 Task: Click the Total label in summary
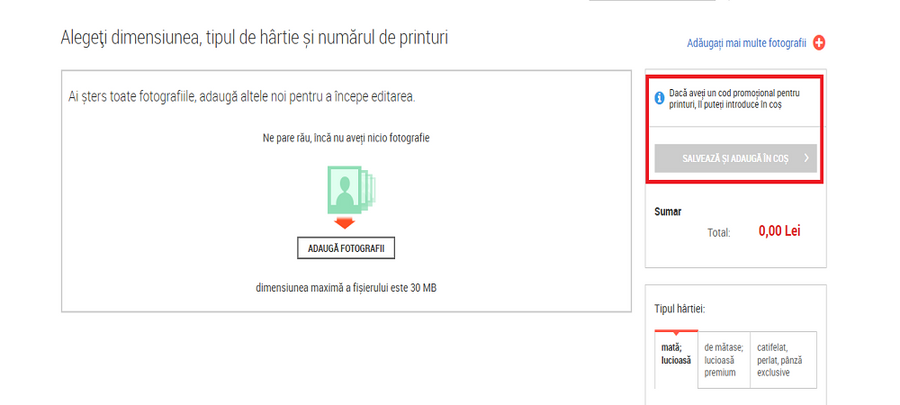(x=719, y=233)
